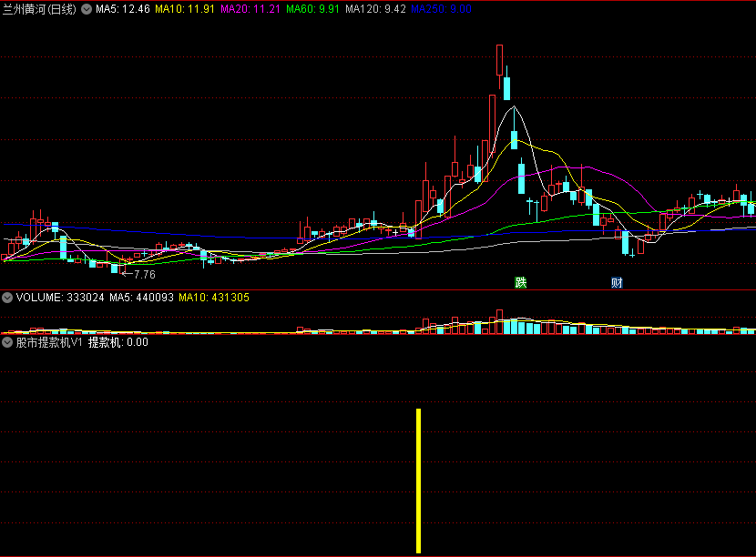The height and width of the screenshot is (557, 756).
Task: Select the MA20: 11.21 moving average label
Action: pos(250,9)
